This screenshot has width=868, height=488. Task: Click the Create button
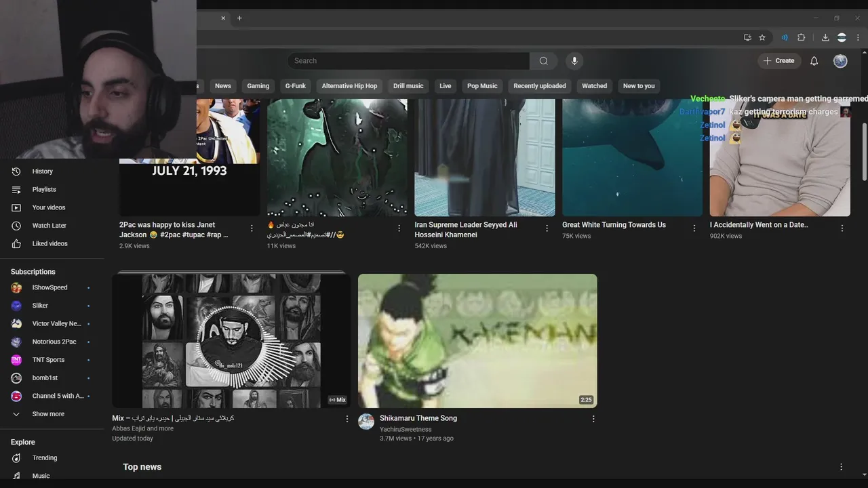[x=779, y=61]
